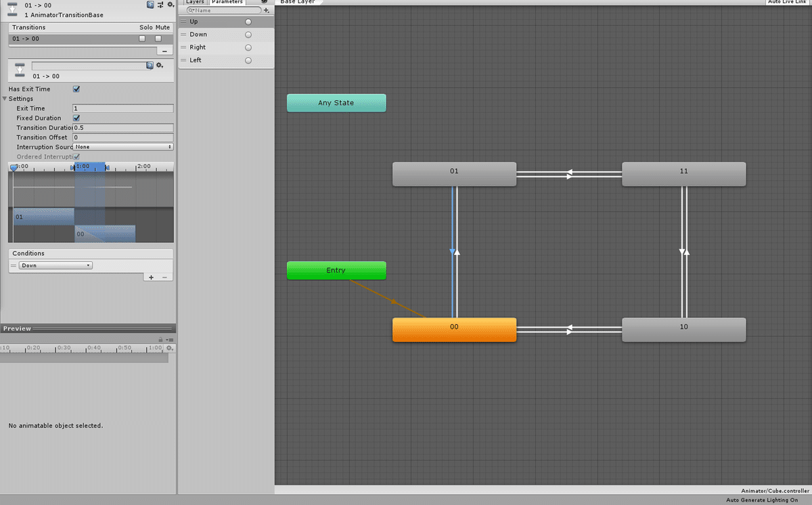Screen dimensions: 812x505
Task: Switch to the Layers tab
Action: [x=195, y=2]
